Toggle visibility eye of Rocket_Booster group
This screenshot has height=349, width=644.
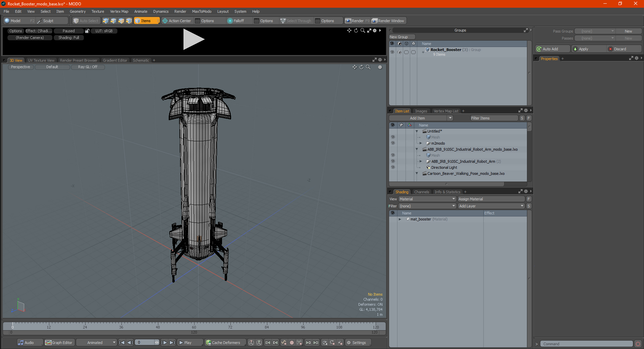pyautogui.click(x=392, y=52)
